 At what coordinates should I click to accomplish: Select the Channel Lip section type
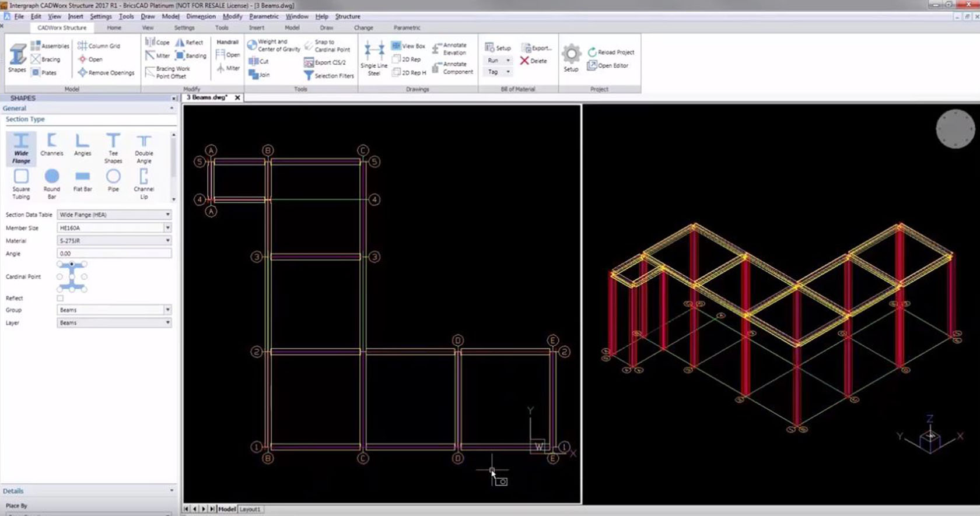[x=144, y=184]
